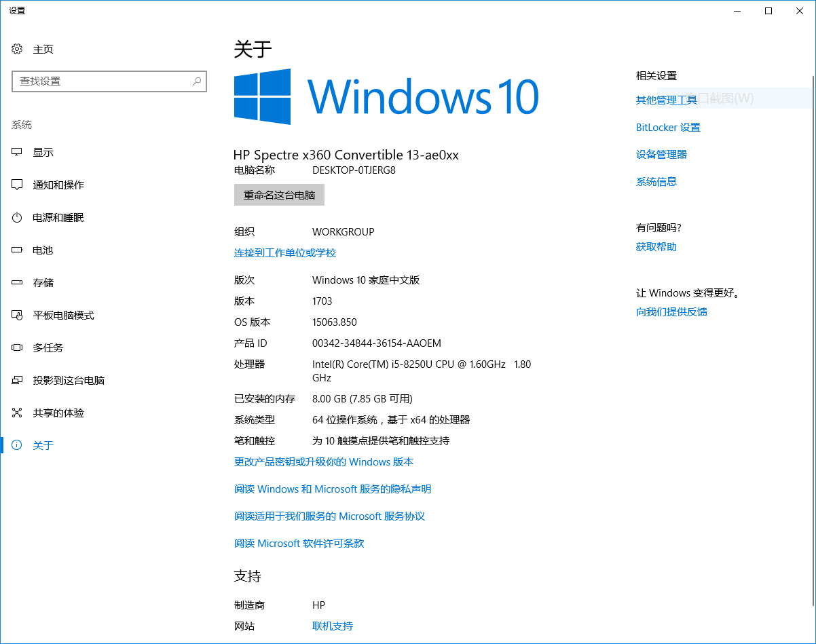Click OS build value 15063.850

point(335,322)
